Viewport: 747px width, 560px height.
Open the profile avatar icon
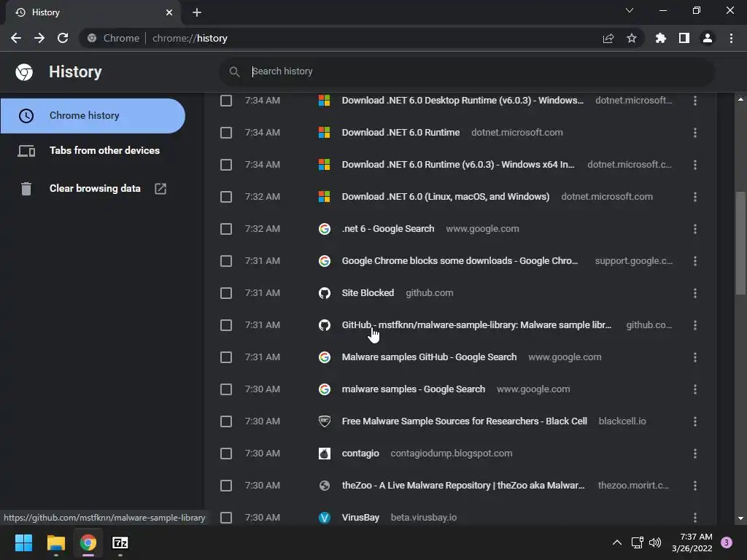click(708, 38)
